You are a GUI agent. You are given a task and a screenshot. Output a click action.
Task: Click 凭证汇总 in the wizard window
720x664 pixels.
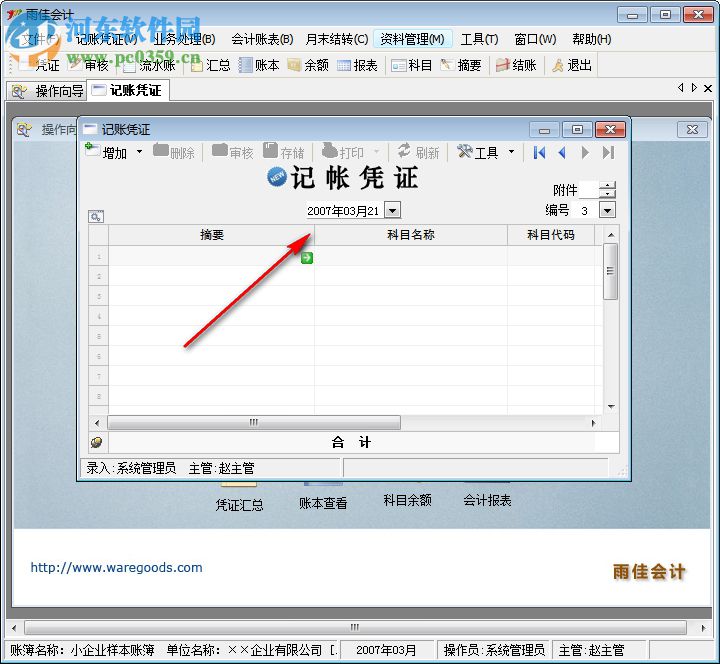[239, 505]
